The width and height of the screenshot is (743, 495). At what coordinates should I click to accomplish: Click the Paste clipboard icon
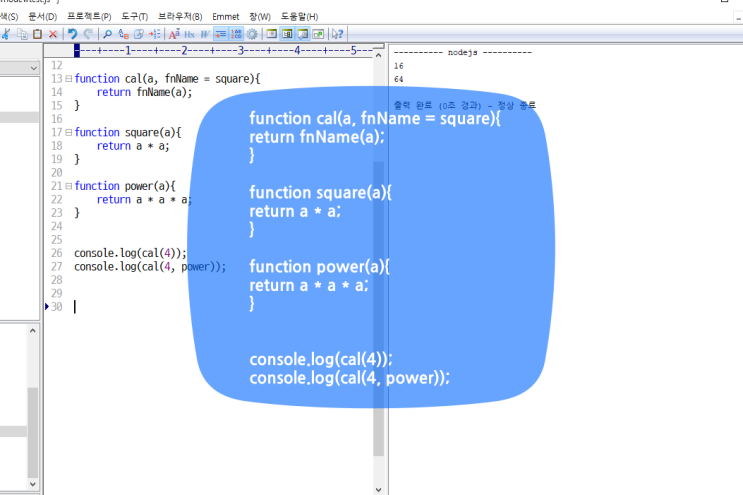pyautogui.click(x=37, y=34)
